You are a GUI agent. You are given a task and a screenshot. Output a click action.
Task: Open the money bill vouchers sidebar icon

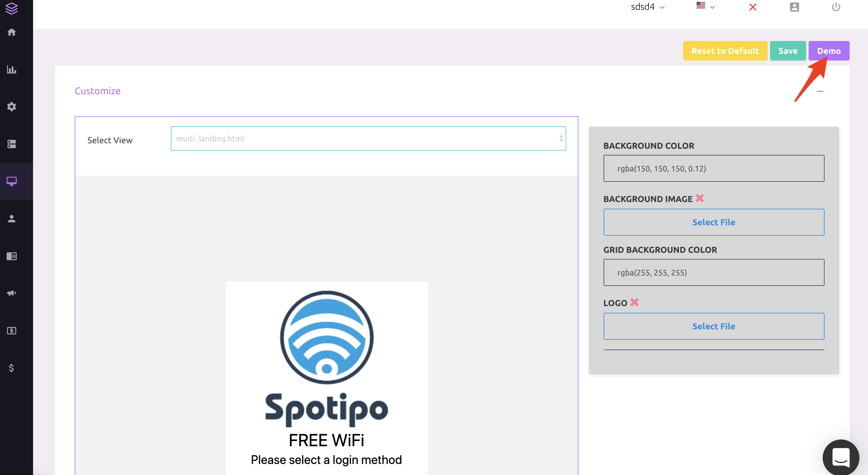pyautogui.click(x=11, y=331)
